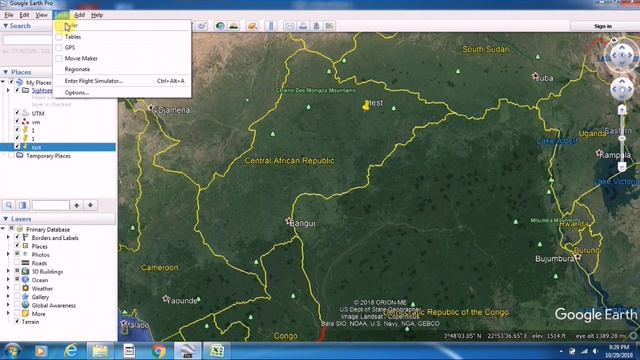
Task: Open the View menu
Action: [x=41, y=15]
